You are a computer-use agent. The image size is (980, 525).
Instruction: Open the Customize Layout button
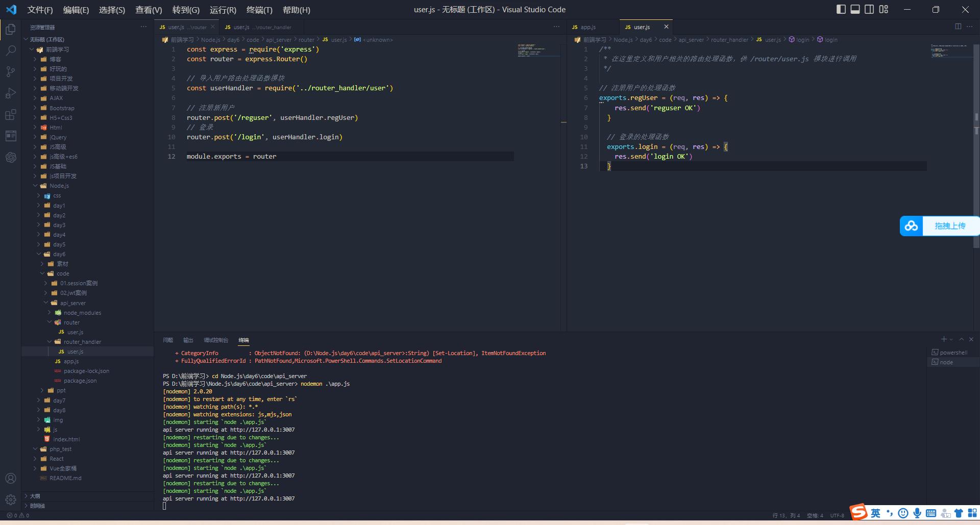point(884,9)
